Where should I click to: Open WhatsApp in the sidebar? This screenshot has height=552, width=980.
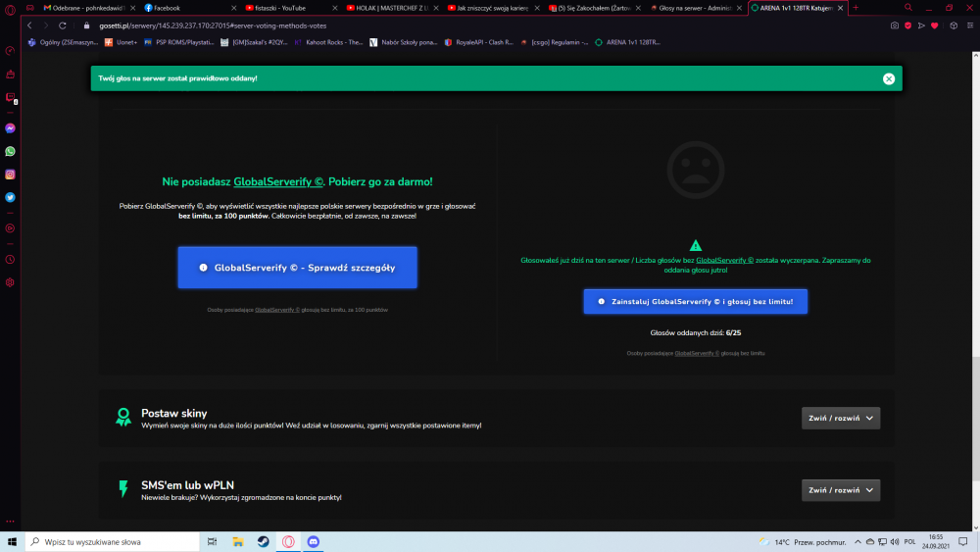[x=10, y=151]
